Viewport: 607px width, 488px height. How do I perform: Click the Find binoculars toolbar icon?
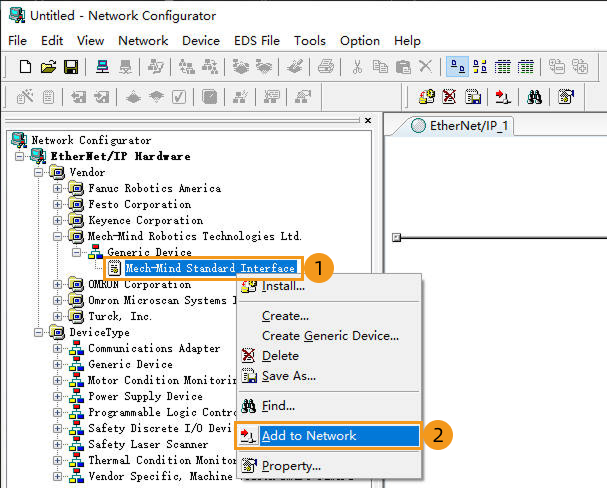(x=534, y=96)
